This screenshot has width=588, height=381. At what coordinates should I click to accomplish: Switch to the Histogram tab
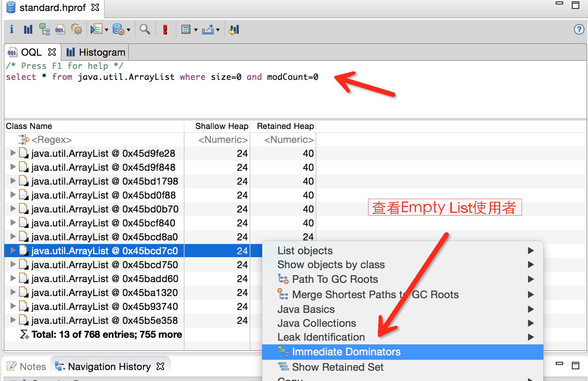click(96, 52)
